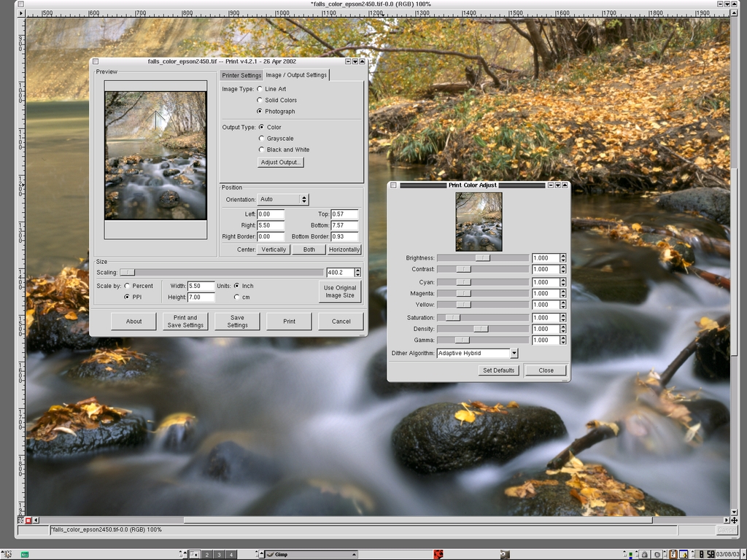Viewport: 747px width, 560px height.
Task: Click the red icon in the taskbar
Action: pyautogui.click(x=438, y=554)
